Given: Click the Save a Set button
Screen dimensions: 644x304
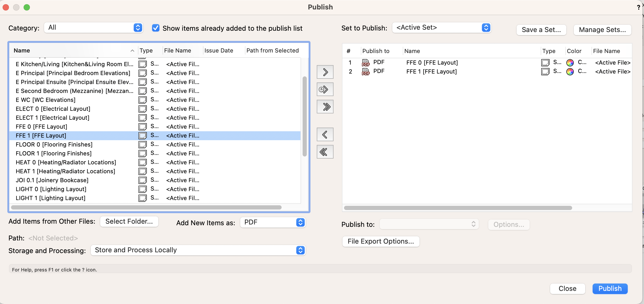Looking at the screenshot, I should pyautogui.click(x=541, y=30).
